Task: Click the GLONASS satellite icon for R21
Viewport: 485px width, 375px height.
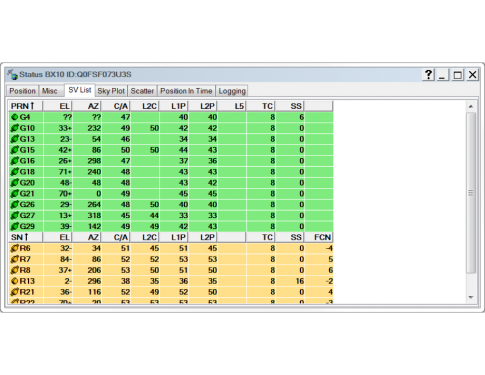Action: coord(15,292)
